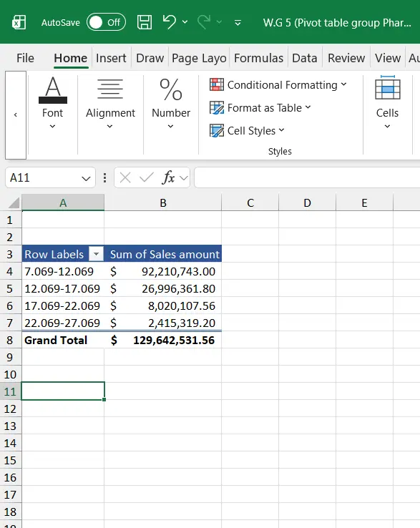Viewport: 420px width, 528px height.
Task: Click the formula bar options three-dot handle
Action: (104, 177)
